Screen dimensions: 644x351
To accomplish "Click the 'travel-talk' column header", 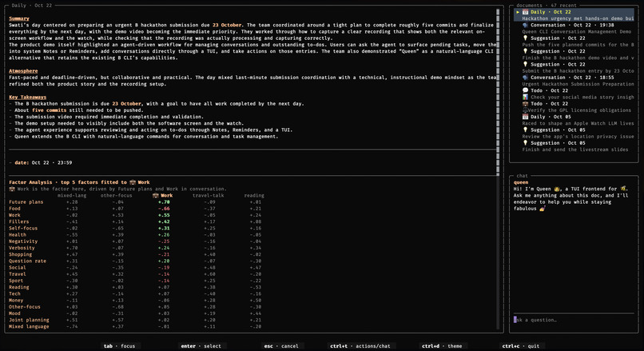I will point(209,196).
